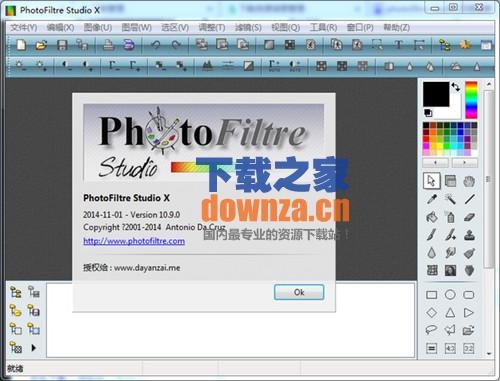This screenshot has width=500, height=381.
Task: Open the 图层(W) menu
Action: click(x=137, y=28)
